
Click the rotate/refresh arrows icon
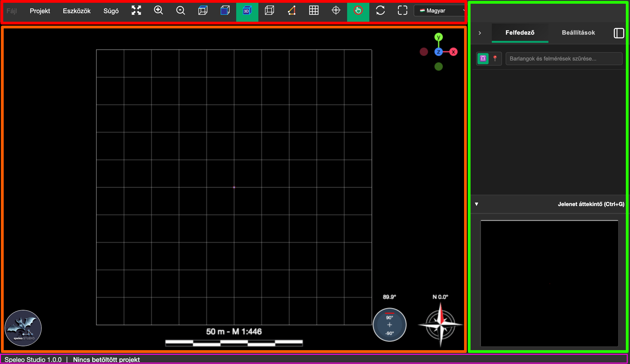click(x=380, y=10)
